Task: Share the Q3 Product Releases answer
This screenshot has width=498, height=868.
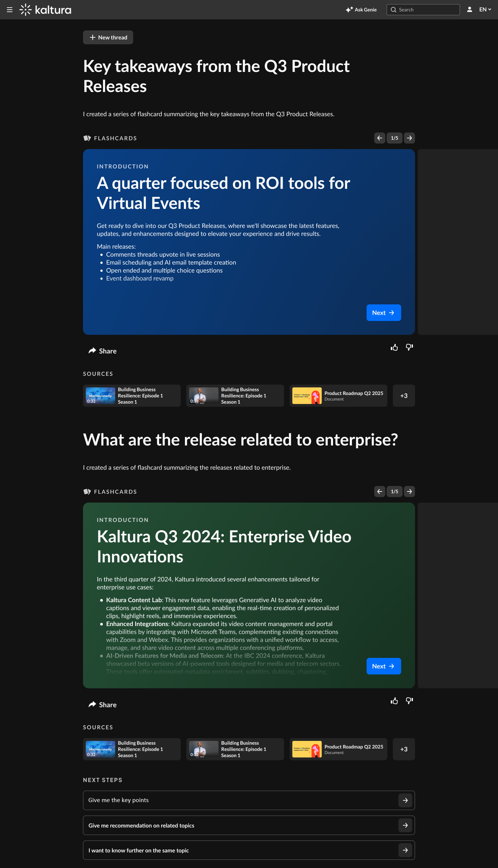Action: [102, 351]
